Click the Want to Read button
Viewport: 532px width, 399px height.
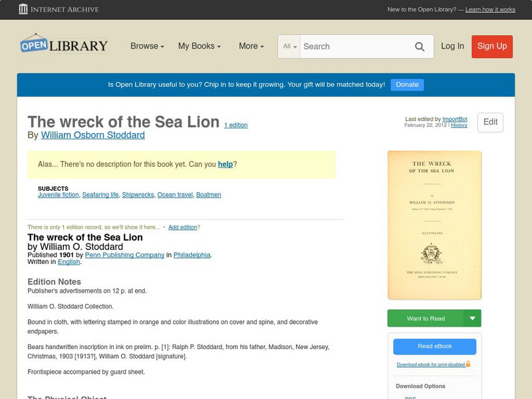[426, 318]
